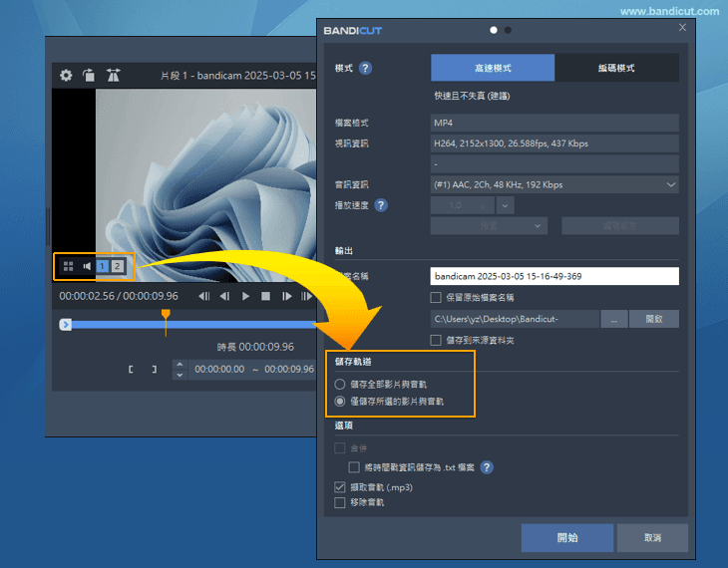Click the timeline start handle arrow
This screenshot has width=728, height=568.
66,325
